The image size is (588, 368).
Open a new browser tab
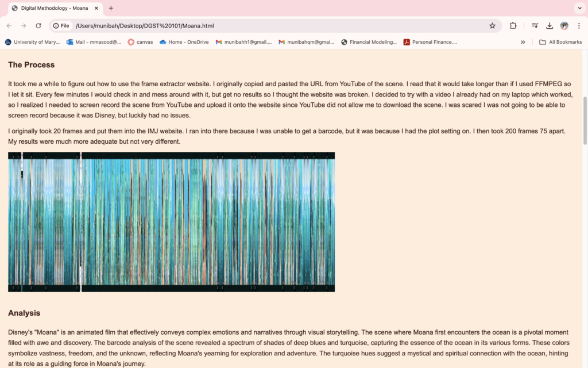[x=111, y=8]
